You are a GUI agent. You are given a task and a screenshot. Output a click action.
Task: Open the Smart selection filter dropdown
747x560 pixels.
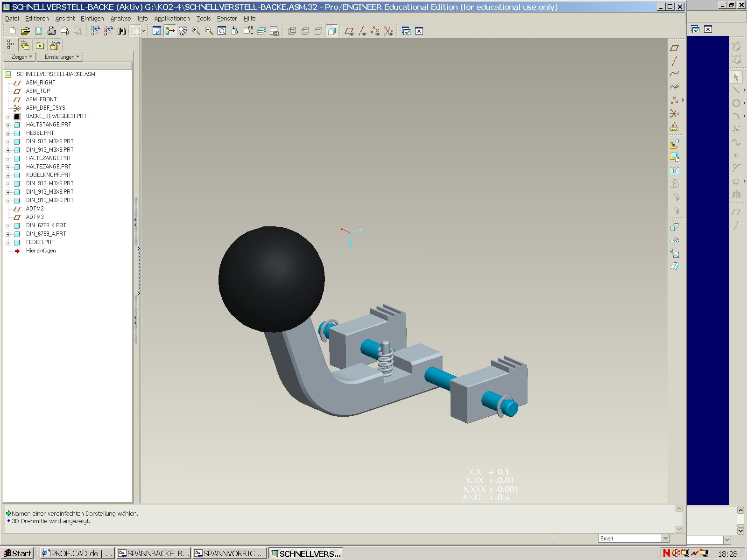(665, 538)
